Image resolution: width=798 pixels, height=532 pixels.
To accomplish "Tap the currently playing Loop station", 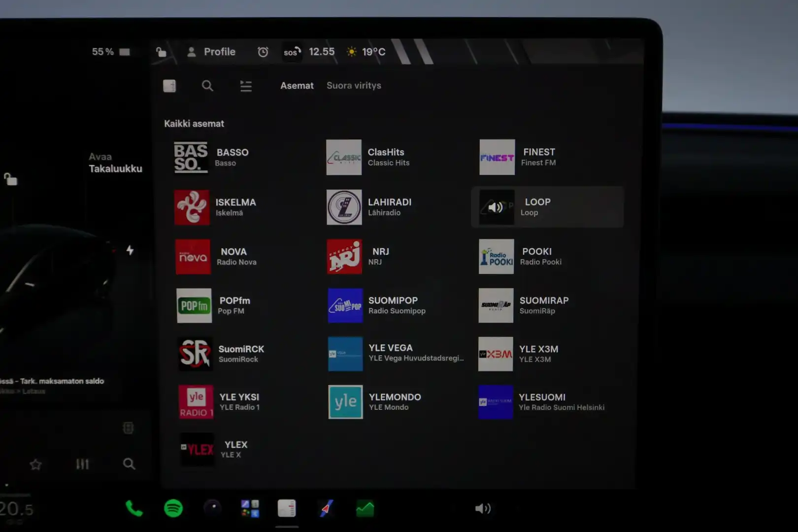I will point(547,207).
